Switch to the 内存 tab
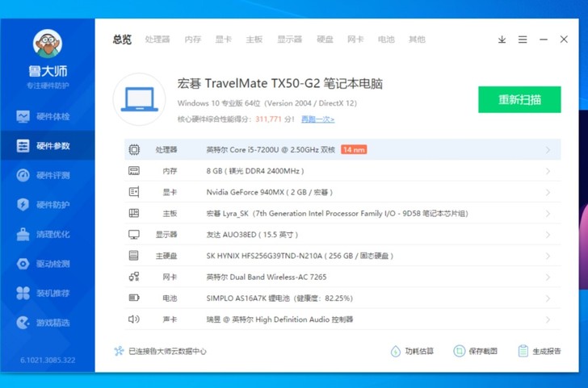 [193, 40]
